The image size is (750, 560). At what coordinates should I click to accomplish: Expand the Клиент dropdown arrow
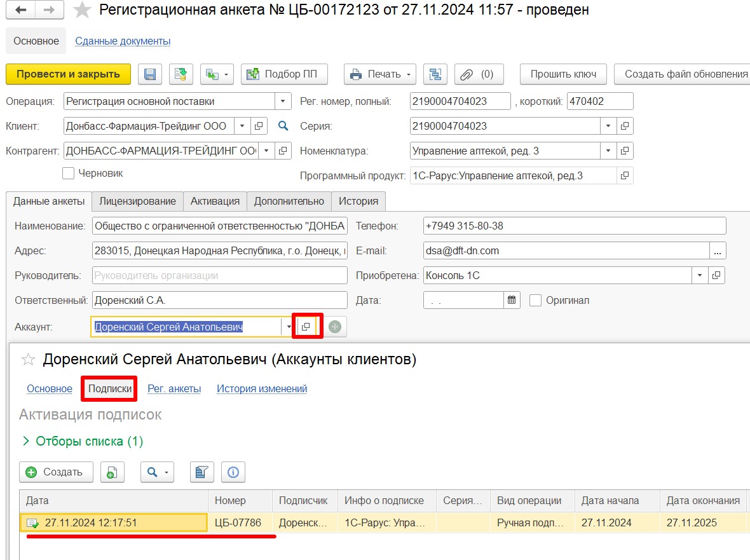[242, 126]
